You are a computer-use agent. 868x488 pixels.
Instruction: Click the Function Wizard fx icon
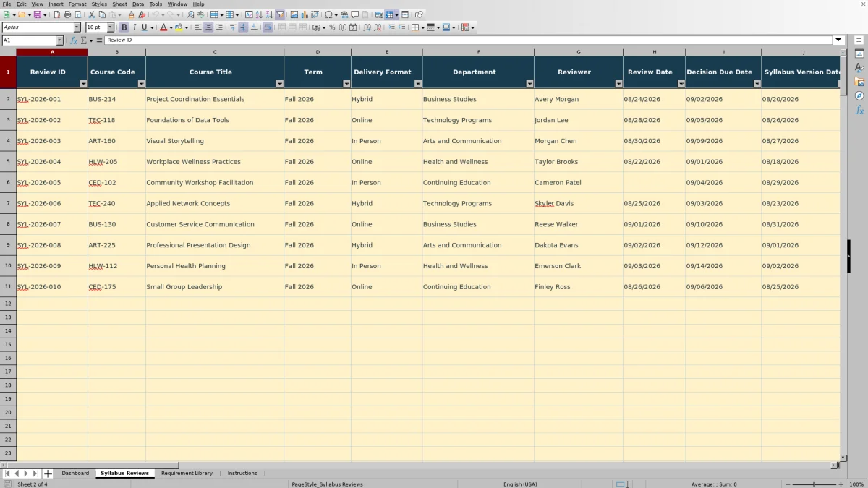(74, 40)
